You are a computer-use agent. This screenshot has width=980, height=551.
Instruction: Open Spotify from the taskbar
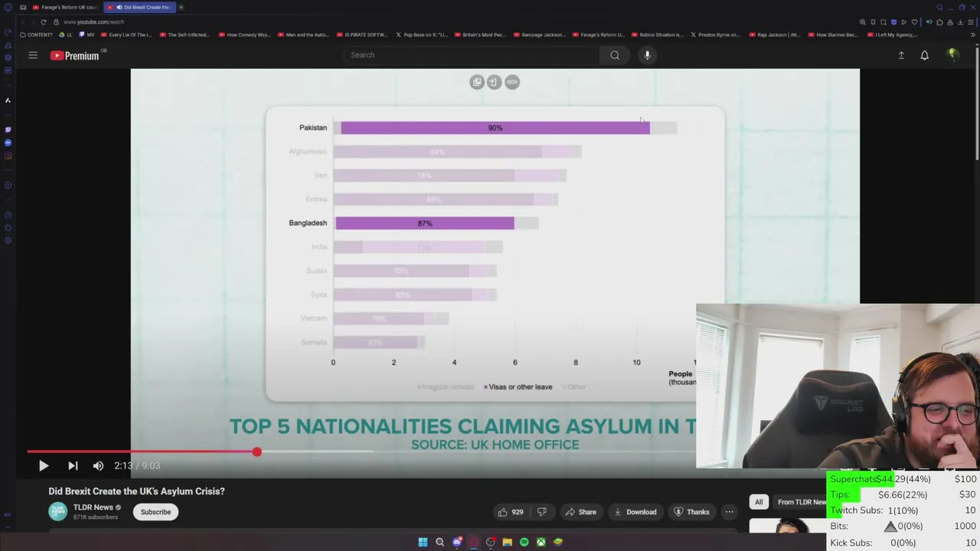524,542
